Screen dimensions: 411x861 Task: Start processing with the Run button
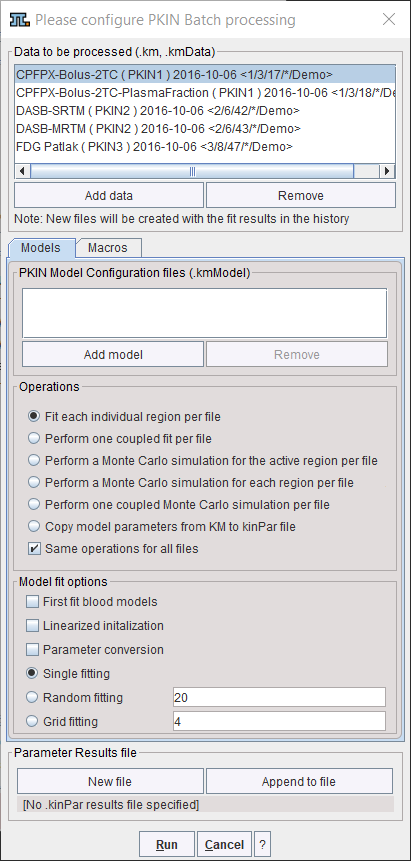(x=167, y=844)
